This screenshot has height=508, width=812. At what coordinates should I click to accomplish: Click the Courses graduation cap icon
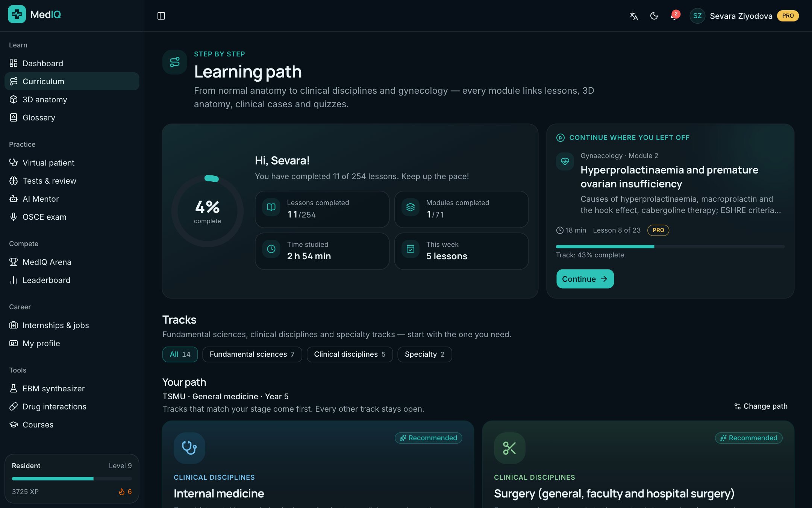point(14,424)
